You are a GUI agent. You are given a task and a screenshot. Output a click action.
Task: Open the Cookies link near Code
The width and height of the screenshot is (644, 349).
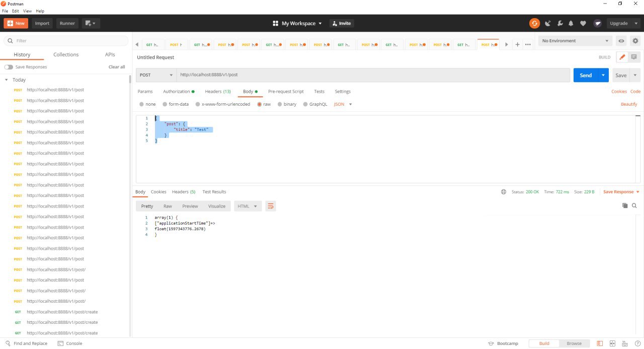click(x=619, y=92)
